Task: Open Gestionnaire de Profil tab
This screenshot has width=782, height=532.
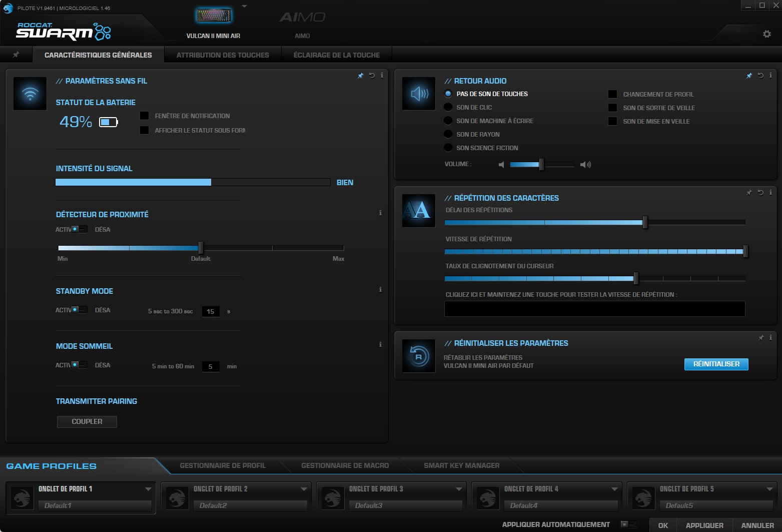Action: (x=223, y=465)
